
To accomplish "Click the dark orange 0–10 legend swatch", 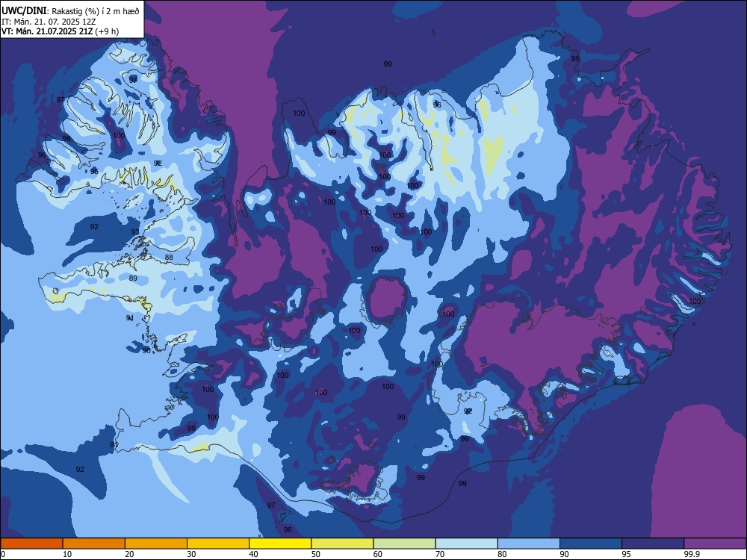I will click(x=31, y=544).
